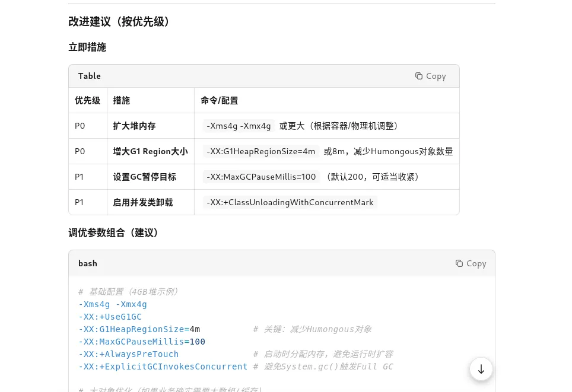Click the -XX:+AlwaysPreTouch code line
This screenshot has height=392, width=572.
pos(128,354)
